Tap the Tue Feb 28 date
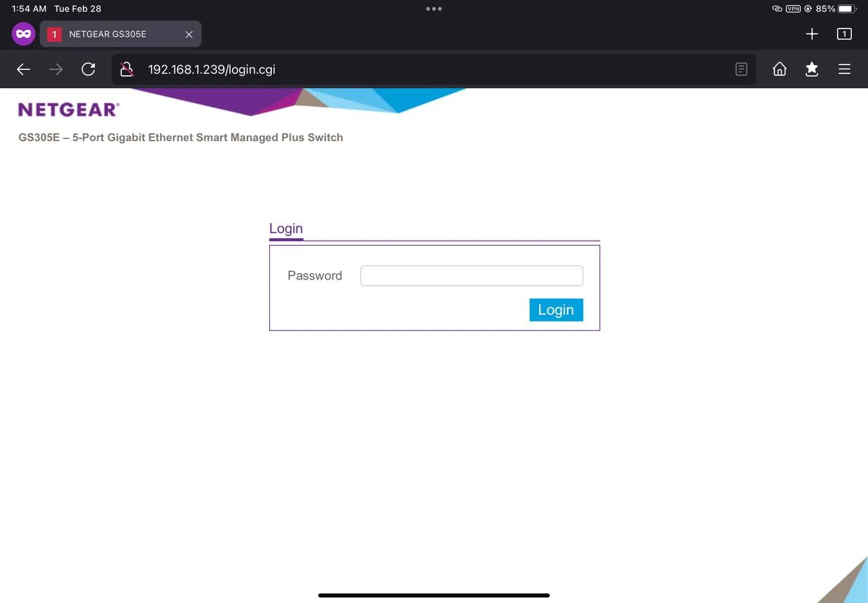Screen dimensions: 868x603 click(x=78, y=9)
